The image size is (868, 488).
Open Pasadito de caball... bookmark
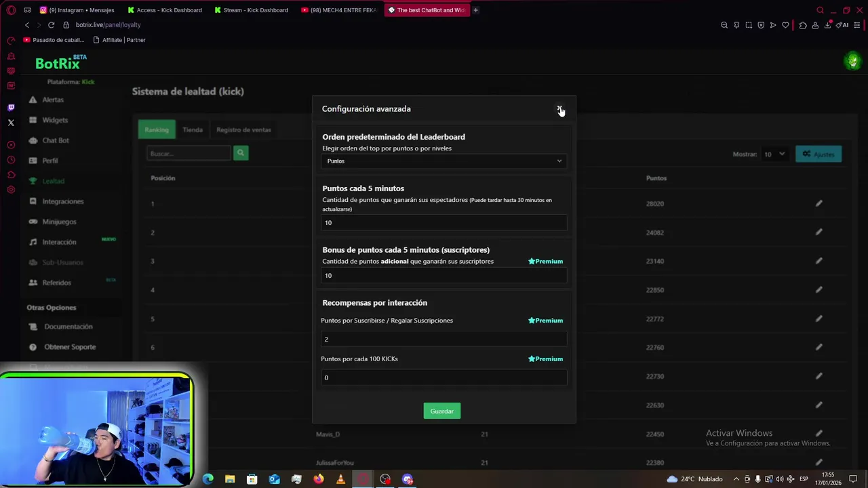tap(54, 40)
